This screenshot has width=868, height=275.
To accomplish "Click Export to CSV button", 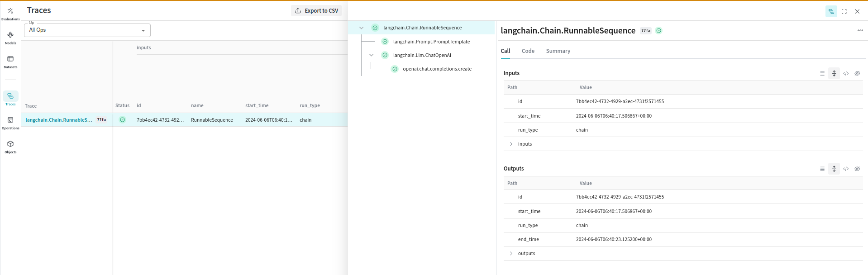I will [x=316, y=11].
